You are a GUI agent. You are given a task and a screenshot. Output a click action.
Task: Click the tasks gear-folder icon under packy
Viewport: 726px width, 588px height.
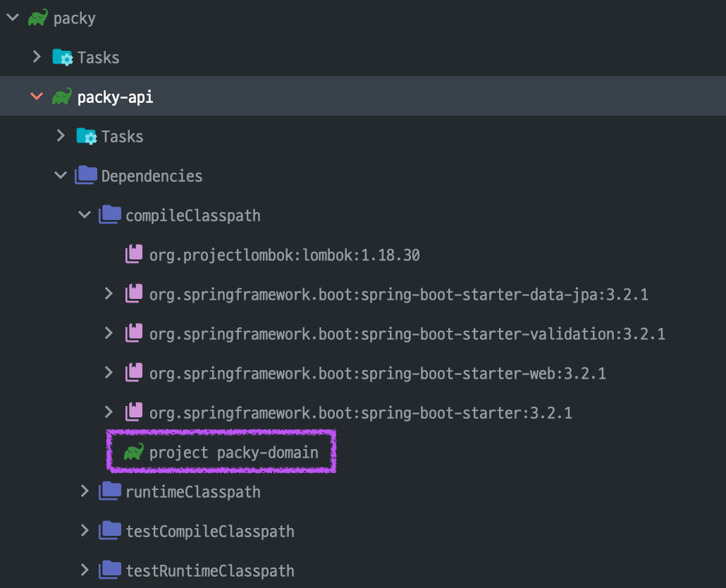(63, 57)
